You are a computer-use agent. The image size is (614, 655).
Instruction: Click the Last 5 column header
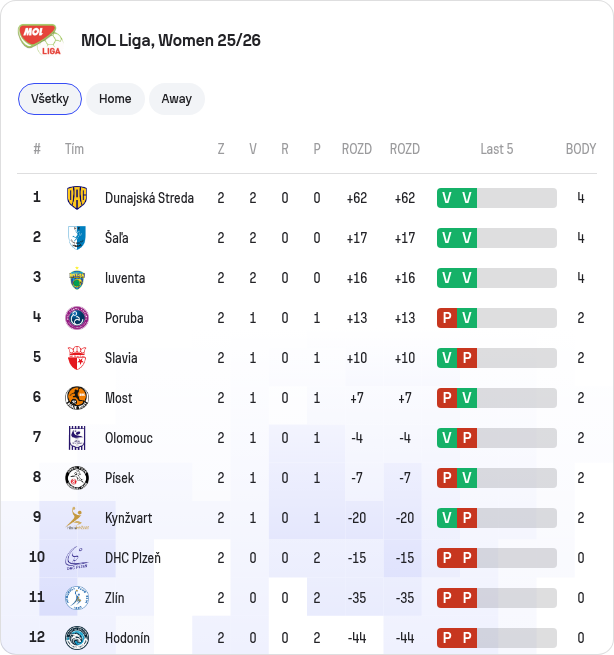click(497, 149)
